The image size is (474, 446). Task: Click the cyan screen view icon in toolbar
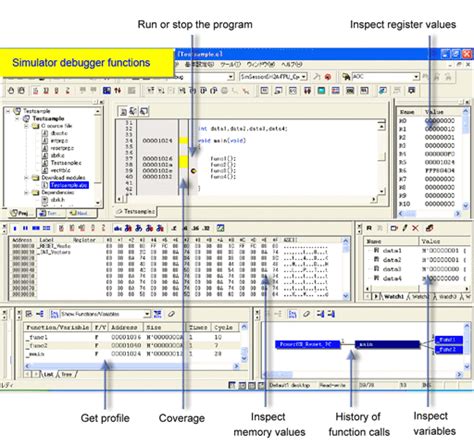coord(321,90)
